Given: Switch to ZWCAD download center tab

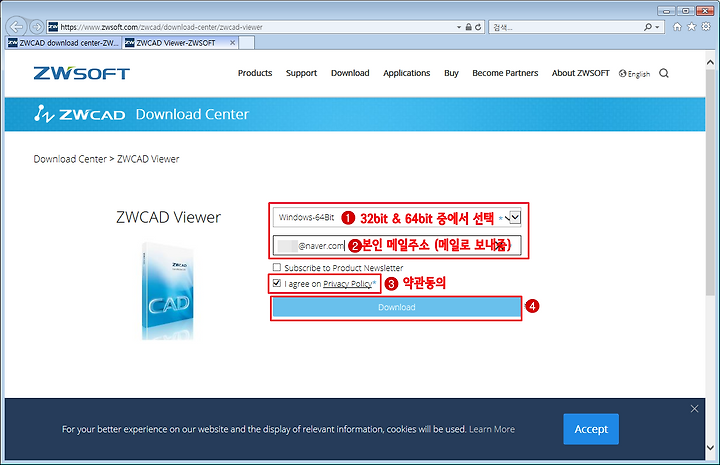Looking at the screenshot, I should 63,43.
